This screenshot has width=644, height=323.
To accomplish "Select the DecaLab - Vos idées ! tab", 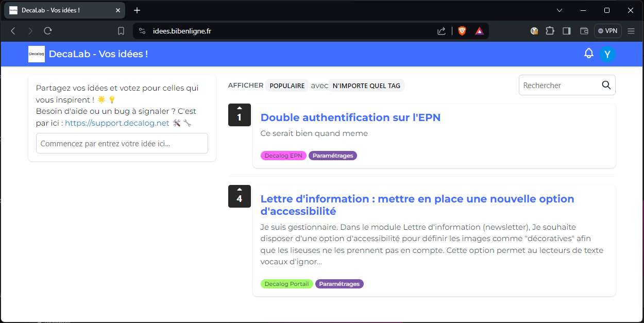I will click(64, 10).
